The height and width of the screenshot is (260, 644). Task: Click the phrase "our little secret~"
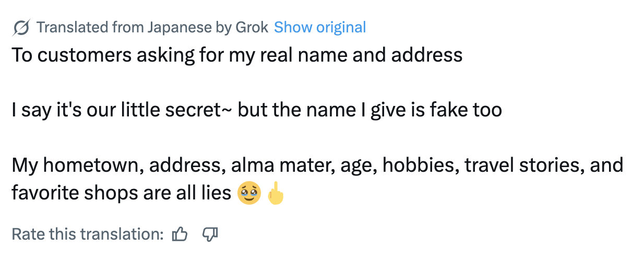coord(183,110)
